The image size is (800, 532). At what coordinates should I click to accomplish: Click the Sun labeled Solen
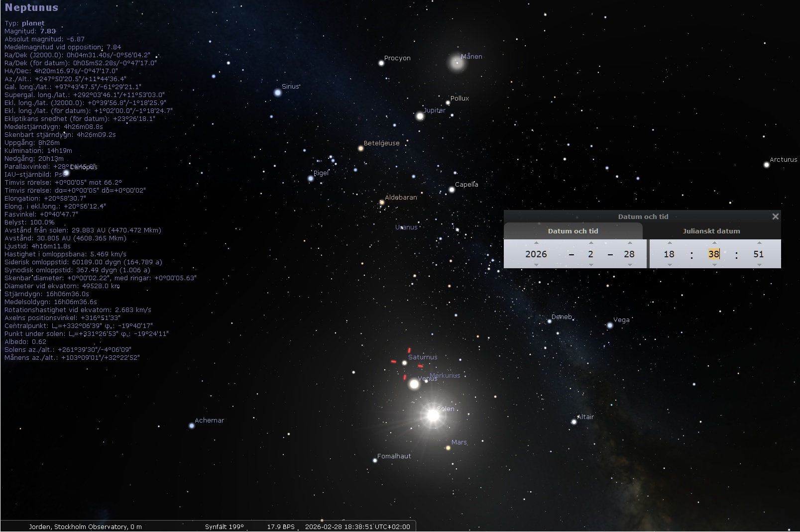(x=433, y=415)
